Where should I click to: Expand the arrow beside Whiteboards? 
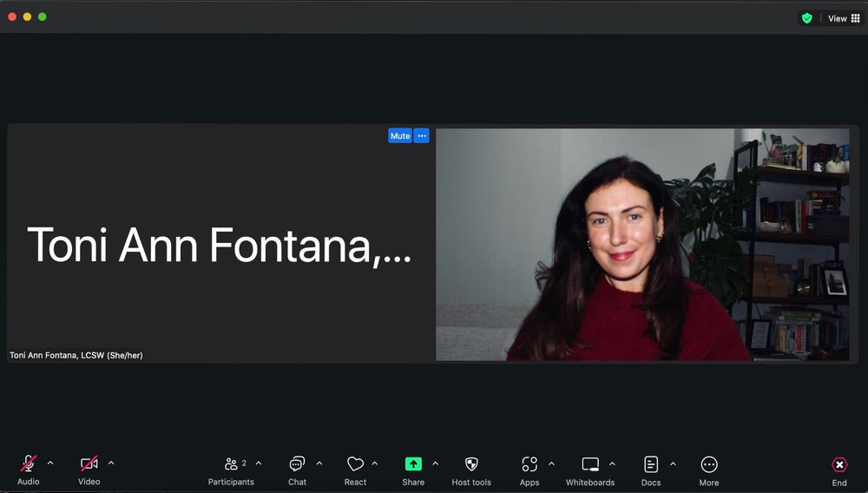[612, 463]
